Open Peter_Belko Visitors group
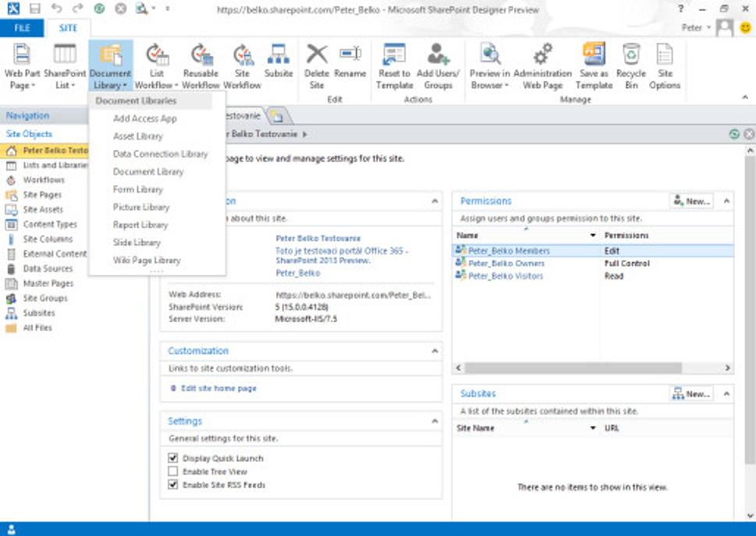The width and height of the screenshot is (756, 536). (x=506, y=275)
